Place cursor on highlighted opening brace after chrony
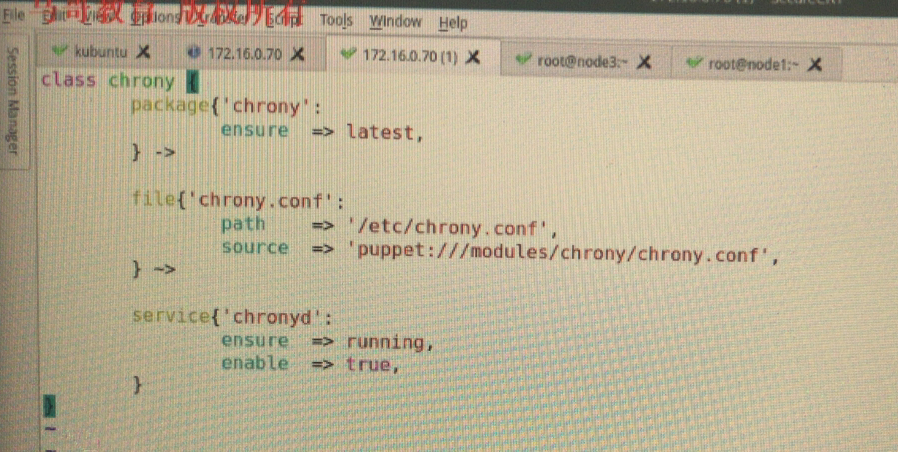898x452 pixels. tap(192, 82)
